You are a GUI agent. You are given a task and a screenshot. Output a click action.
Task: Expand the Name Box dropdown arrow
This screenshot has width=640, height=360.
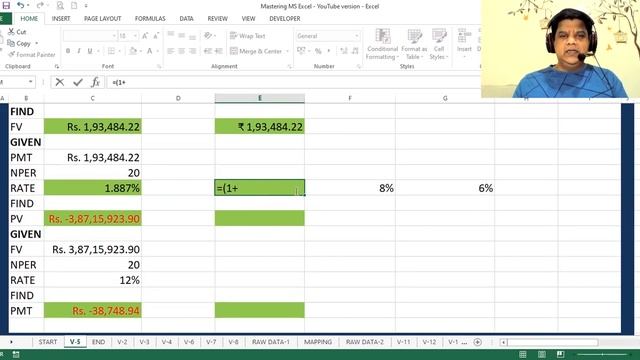coord(30,82)
